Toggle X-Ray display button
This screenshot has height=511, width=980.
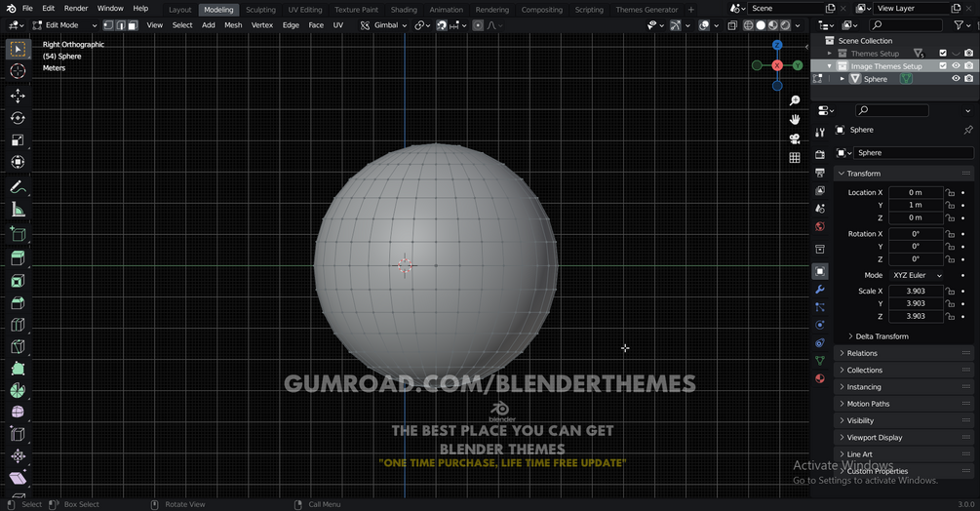pyautogui.click(x=732, y=25)
